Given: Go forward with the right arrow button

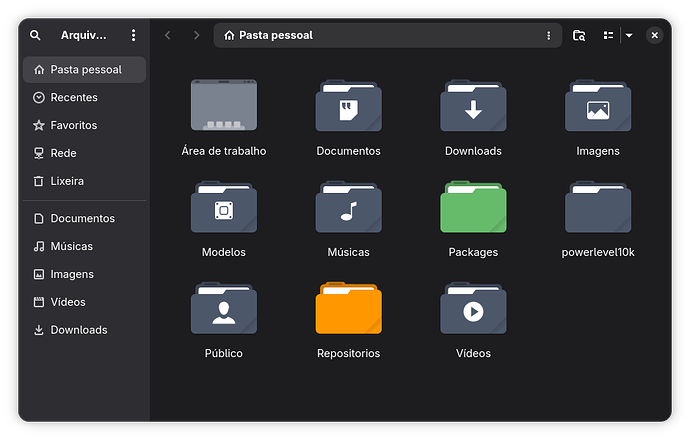Looking at the screenshot, I should (x=196, y=35).
